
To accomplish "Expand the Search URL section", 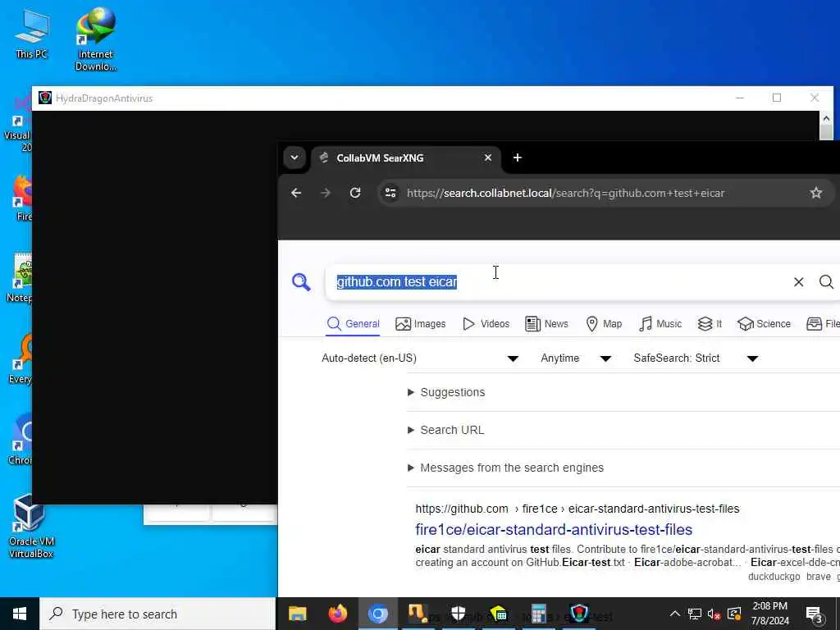I will click(x=445, y=430).
